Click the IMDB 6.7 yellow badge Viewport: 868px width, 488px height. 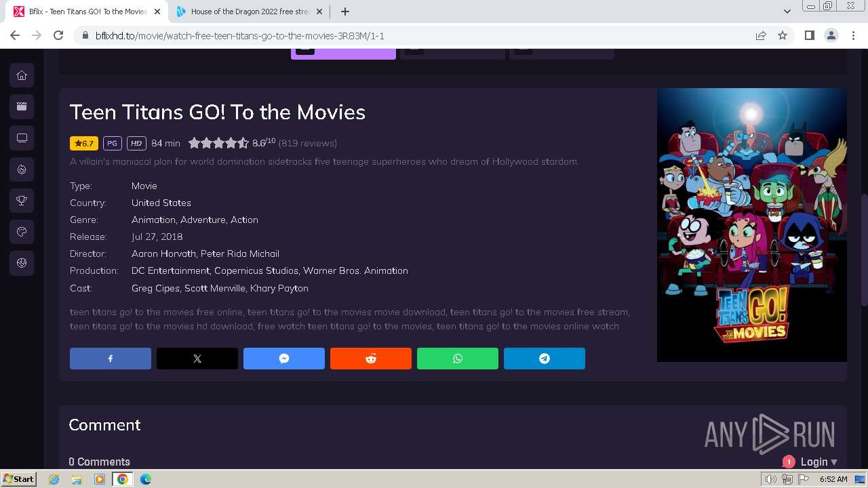click(x=84, y=144)
